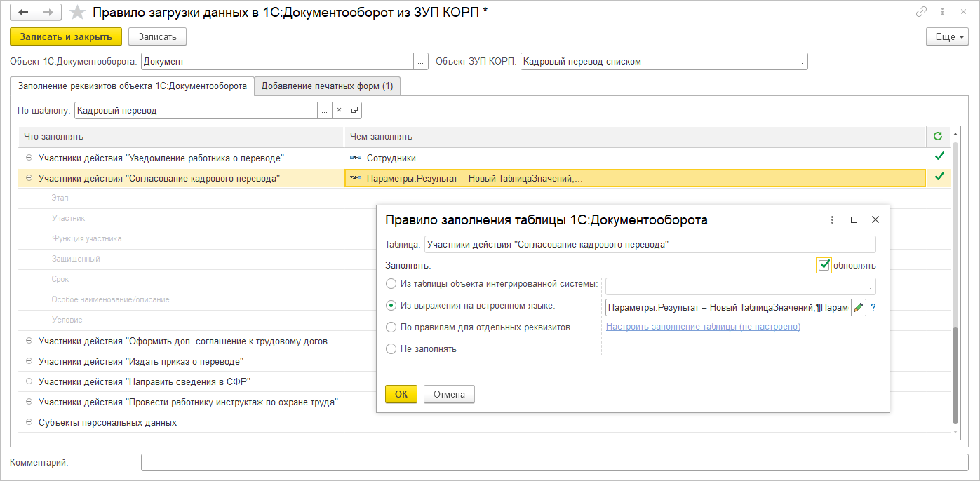Click the Таблица field in the dialog
Viewport: 980px width, 481px height.
(650, 244)
